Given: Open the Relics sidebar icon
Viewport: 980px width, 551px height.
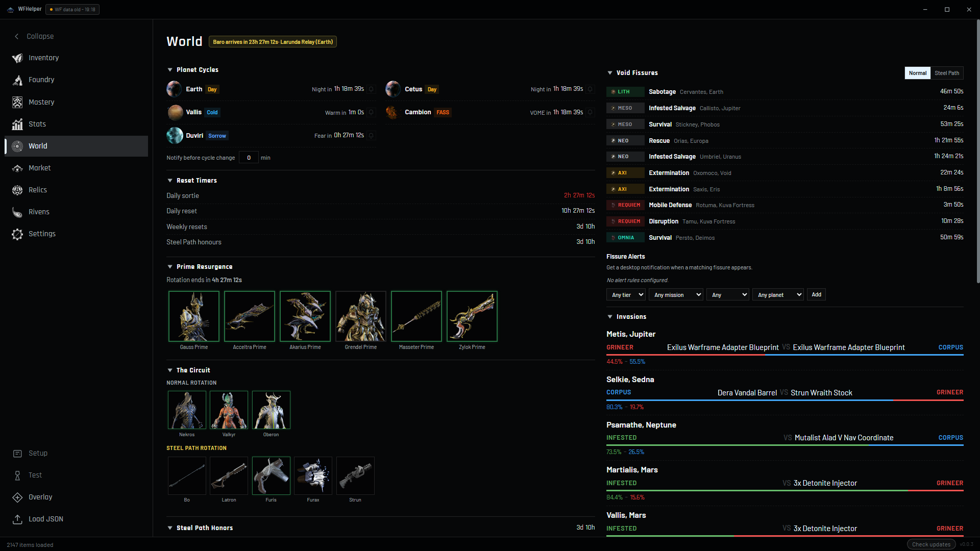Looking at the screenshot, I should point(17,190).
